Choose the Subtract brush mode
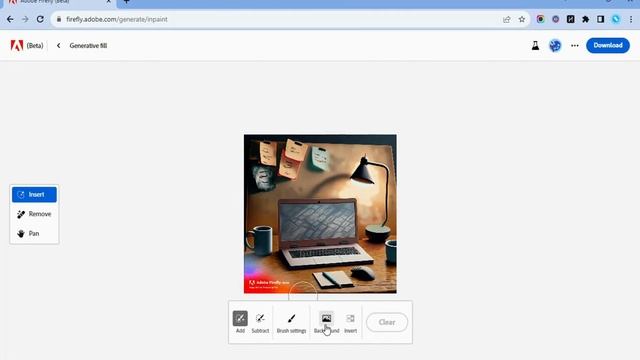The image size is (640, 360). pyautogui.click(x=260, y=322)
